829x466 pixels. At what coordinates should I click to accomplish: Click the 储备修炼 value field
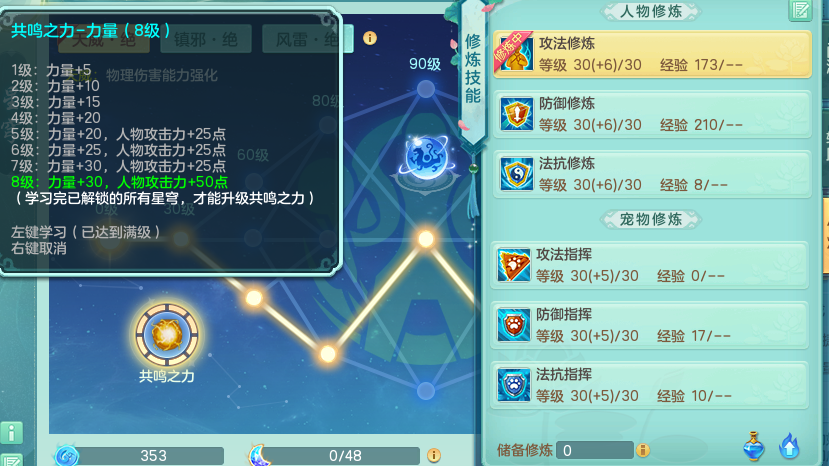595,450
